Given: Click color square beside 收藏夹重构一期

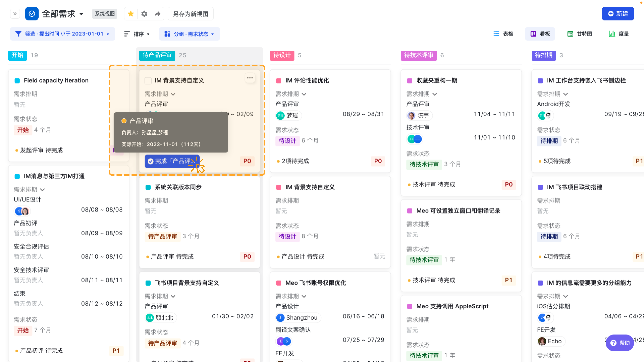Looking at the screenshot, I should 410,81.
